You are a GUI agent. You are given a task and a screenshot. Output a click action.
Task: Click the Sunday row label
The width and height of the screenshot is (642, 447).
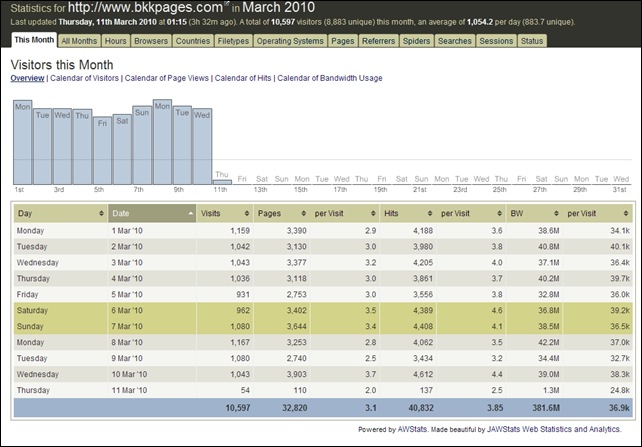click(30, 326)
